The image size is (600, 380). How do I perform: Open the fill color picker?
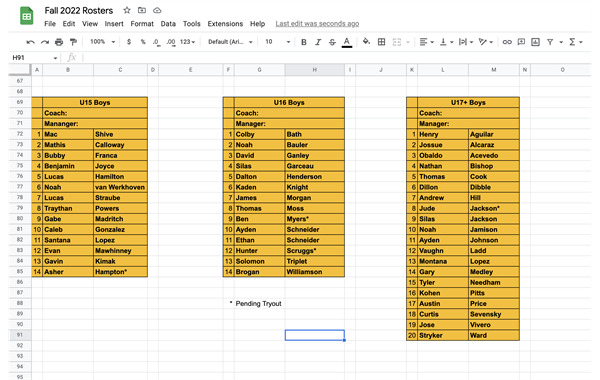(x=366, y=41)
